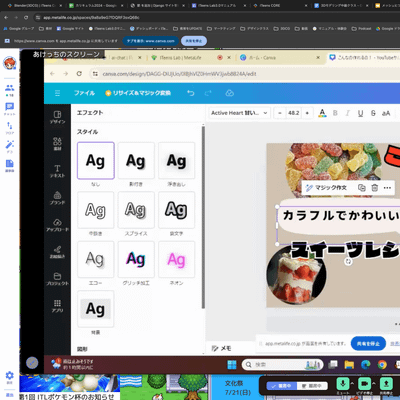Select the Text tool in Canva sidebar
The height and width of the screenshot is (400, 400).
57,171
